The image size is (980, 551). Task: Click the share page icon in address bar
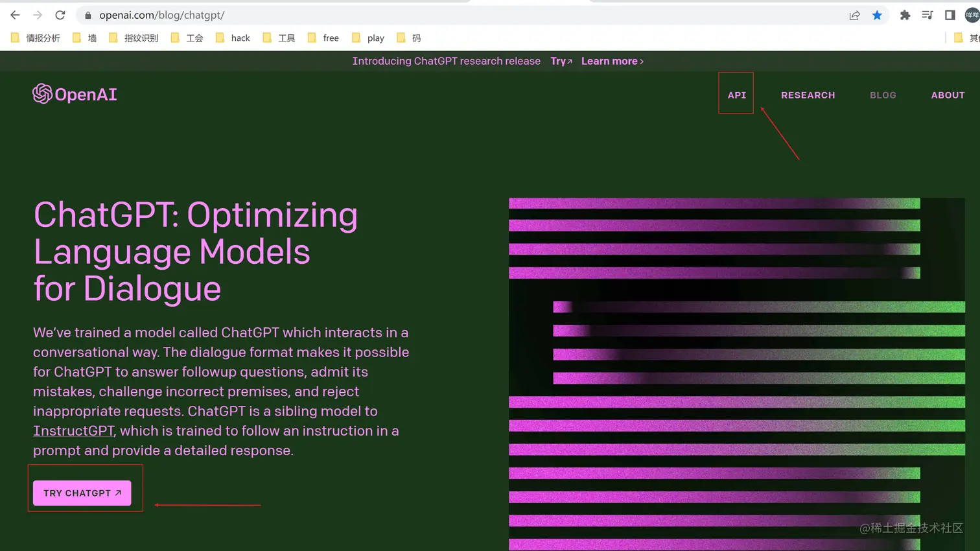854,15
